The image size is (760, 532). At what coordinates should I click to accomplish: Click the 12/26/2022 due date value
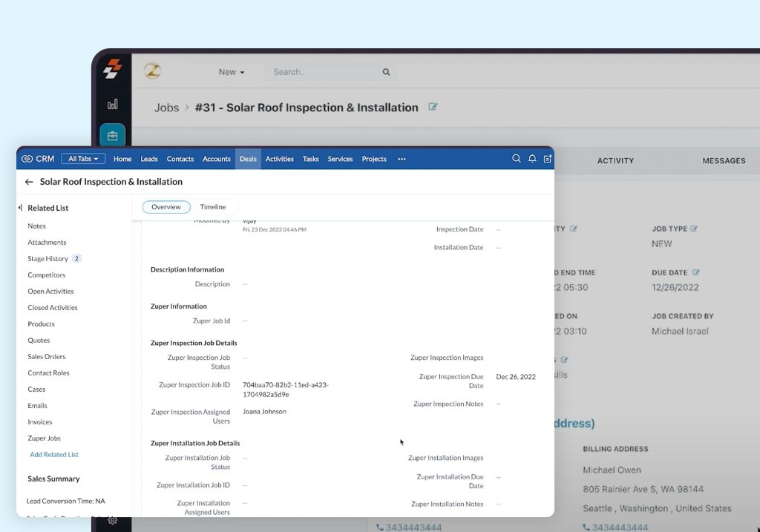675,287
